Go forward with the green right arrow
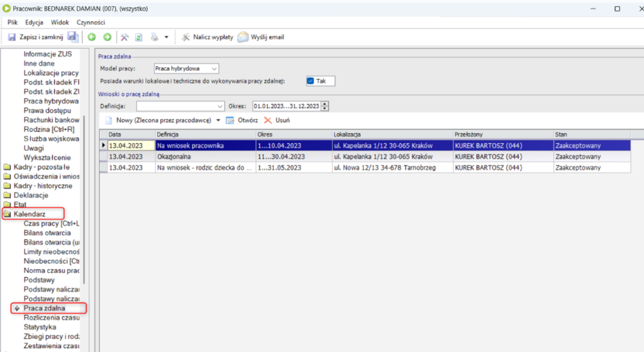The image size is (644, 352). [x=108, y=37]
